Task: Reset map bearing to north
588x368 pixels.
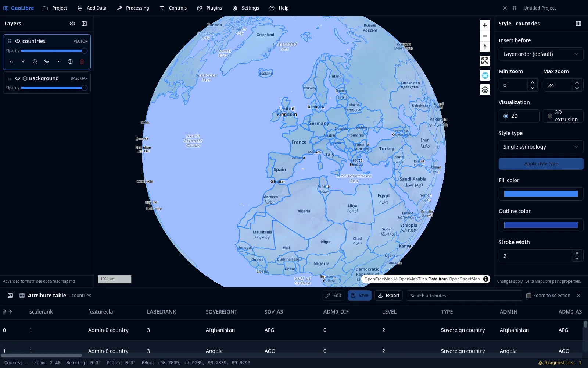Action: [x=485, y=47]
